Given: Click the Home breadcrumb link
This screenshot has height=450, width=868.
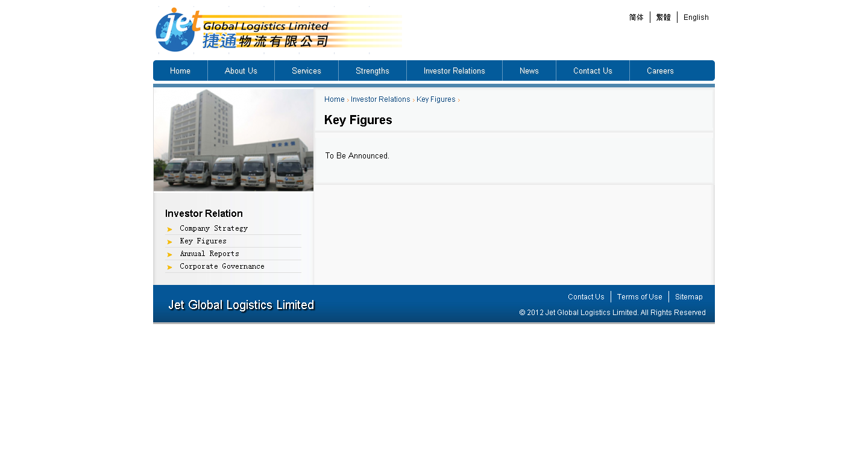Looking at the screenshot, I should click(335, 99).
